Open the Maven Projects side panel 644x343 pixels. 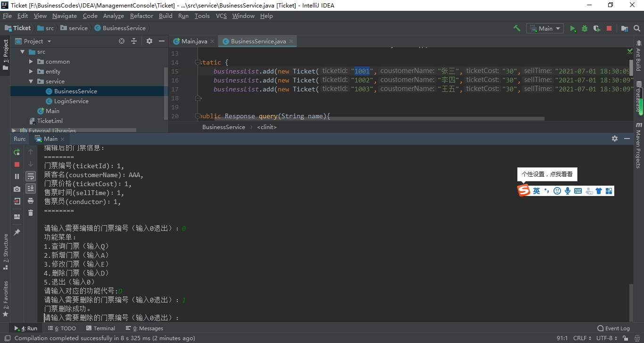639,145
